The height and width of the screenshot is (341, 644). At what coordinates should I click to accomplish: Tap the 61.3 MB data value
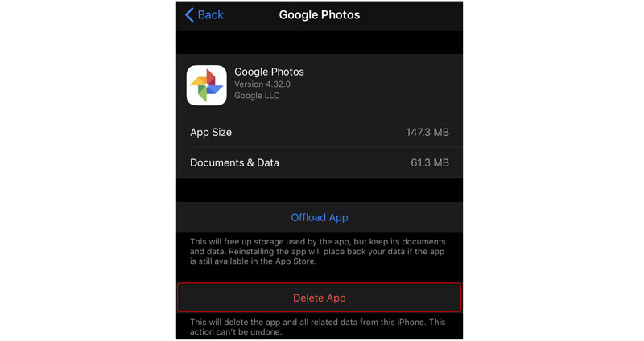tap(430, 163)
